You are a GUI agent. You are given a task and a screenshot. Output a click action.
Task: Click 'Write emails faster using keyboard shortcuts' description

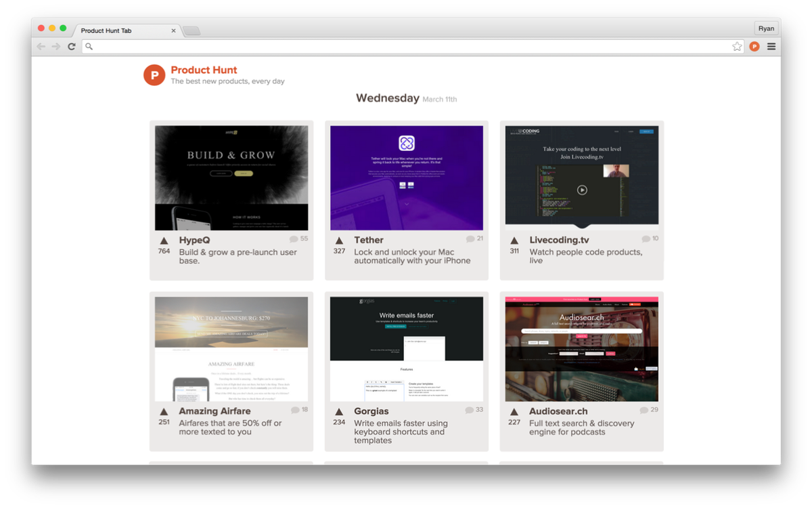pos(401,431)
